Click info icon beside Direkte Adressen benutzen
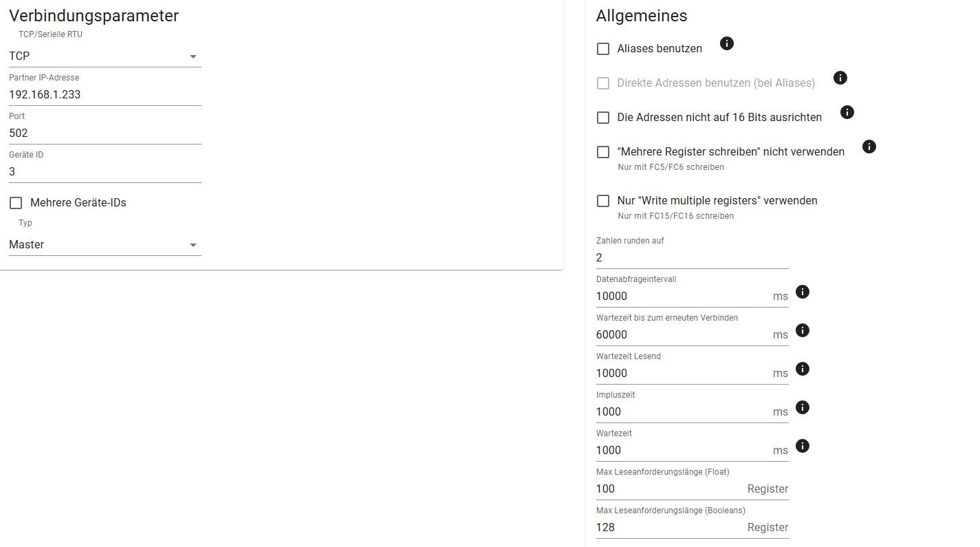 tap(840, 78)
